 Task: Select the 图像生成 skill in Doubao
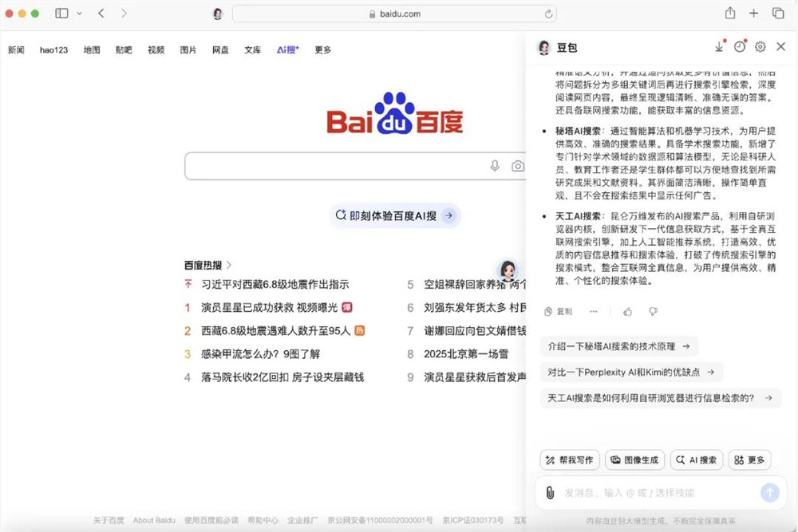(634, 459)
